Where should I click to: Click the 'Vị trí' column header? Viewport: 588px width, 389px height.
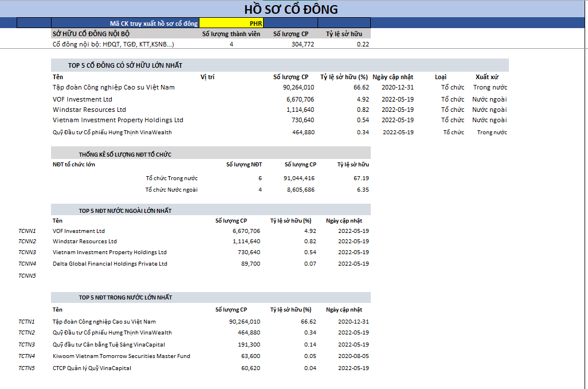(x=207, y=77)
